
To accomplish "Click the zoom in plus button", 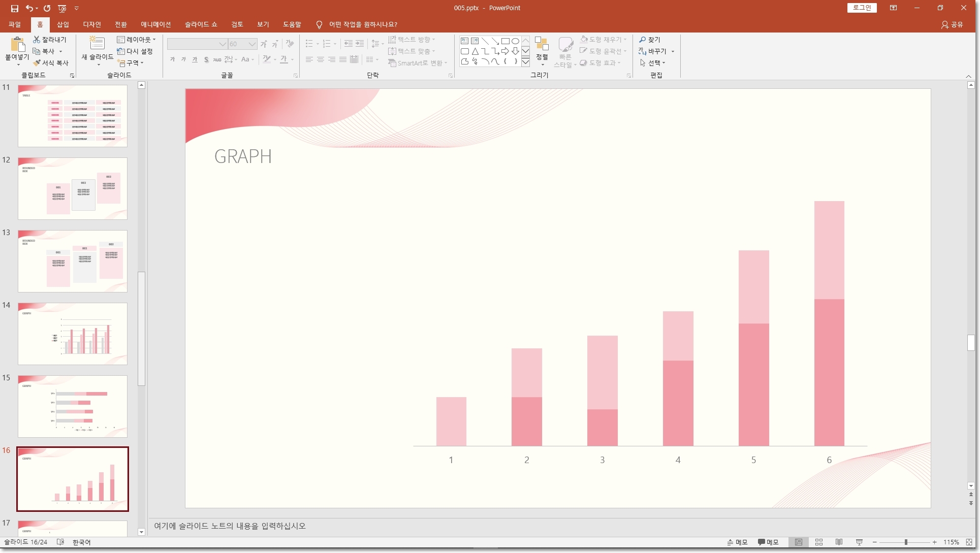I will [x=934, y=542].
